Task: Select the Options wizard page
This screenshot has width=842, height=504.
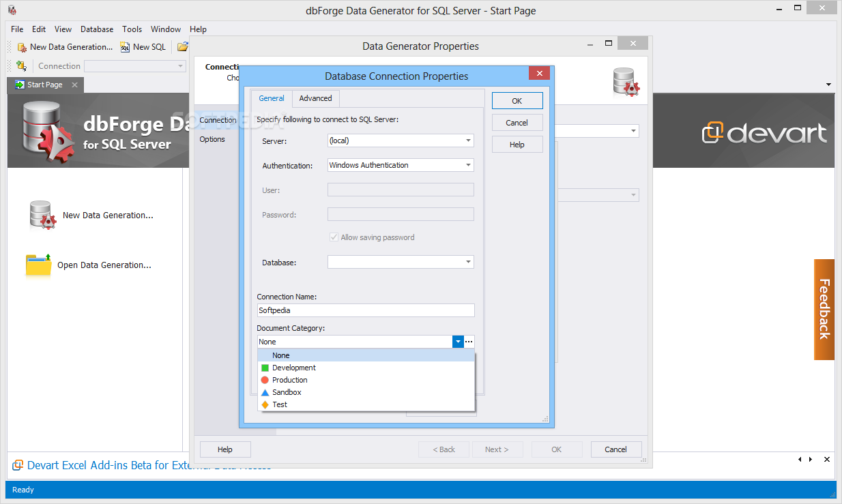Action: pos(212,139)
